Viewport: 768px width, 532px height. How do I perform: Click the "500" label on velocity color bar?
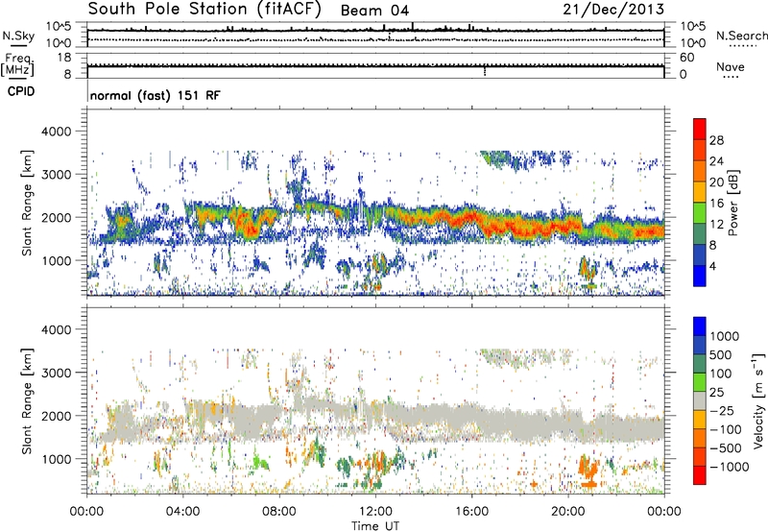[x=723, y=355]
